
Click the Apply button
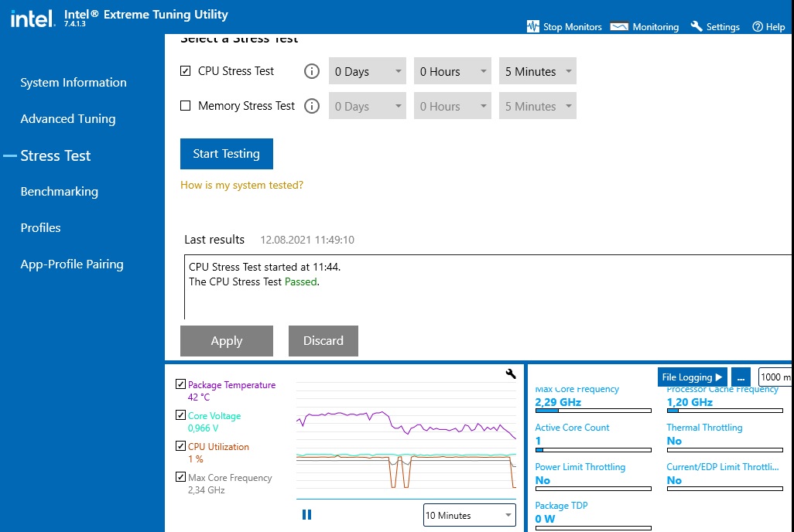226,341
